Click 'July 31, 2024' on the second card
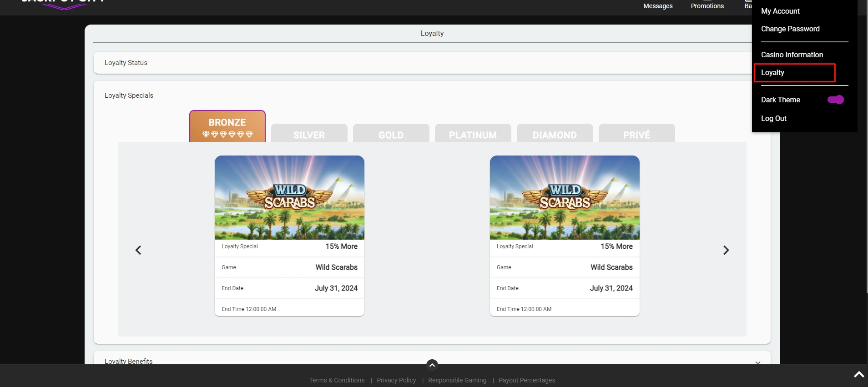 pyautogui.click(x=611, y=288)
